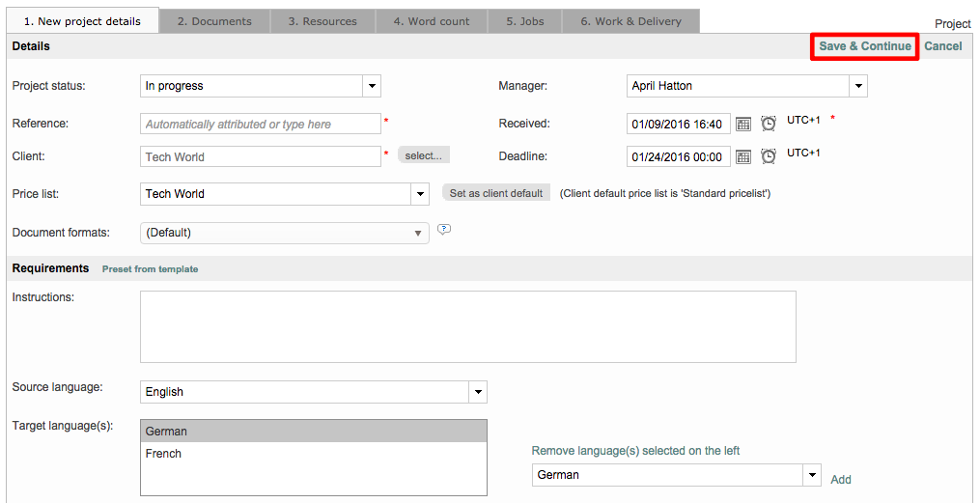Open the Price list dropdown
Viewport: 980px width, 503px height.
[x=420, y=194]
